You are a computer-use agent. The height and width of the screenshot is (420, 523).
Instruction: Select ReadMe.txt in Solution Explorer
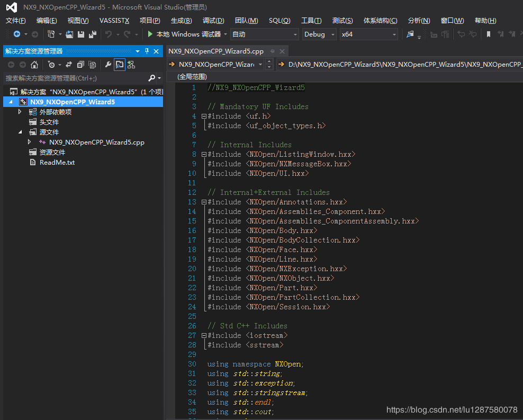57,163
